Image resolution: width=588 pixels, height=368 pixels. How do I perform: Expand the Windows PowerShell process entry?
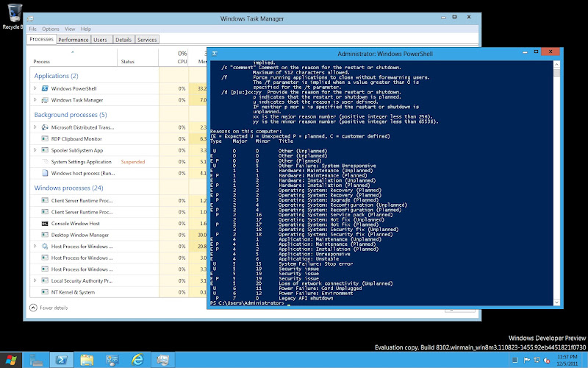(35, 88)
